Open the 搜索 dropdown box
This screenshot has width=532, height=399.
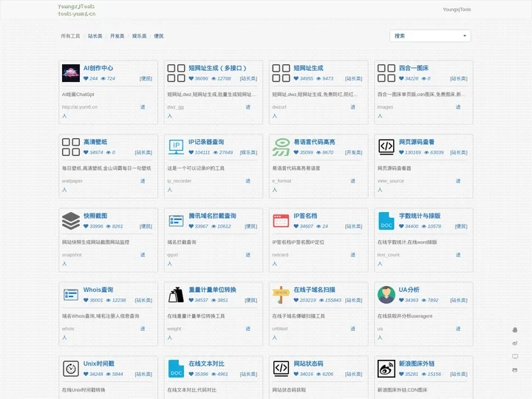(x=430, y=35)
